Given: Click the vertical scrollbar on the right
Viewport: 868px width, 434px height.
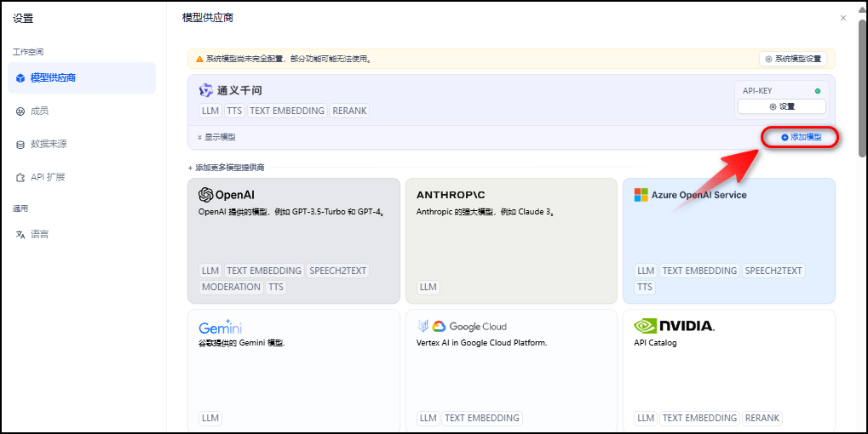Looking at the screenshot, I should (x=862, y=89).
